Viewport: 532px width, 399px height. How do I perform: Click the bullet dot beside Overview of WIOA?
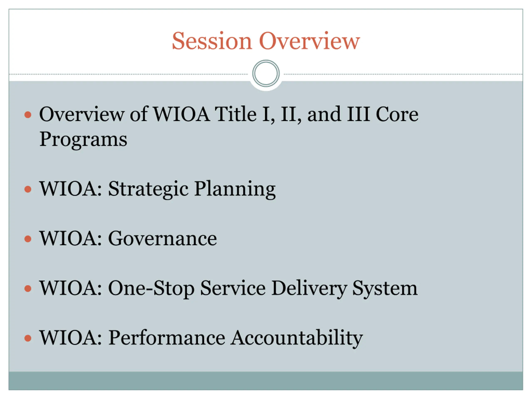(x=28, y=115)
